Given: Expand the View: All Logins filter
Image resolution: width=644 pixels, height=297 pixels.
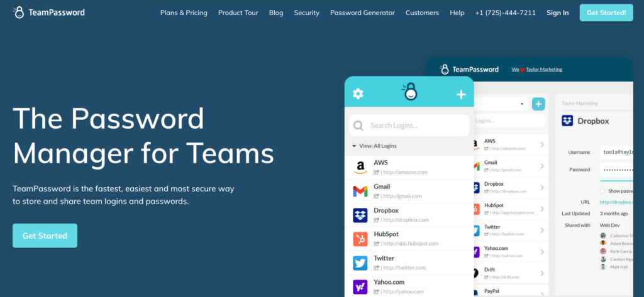Looking at the screenshot, I should [x=375, y=146].
